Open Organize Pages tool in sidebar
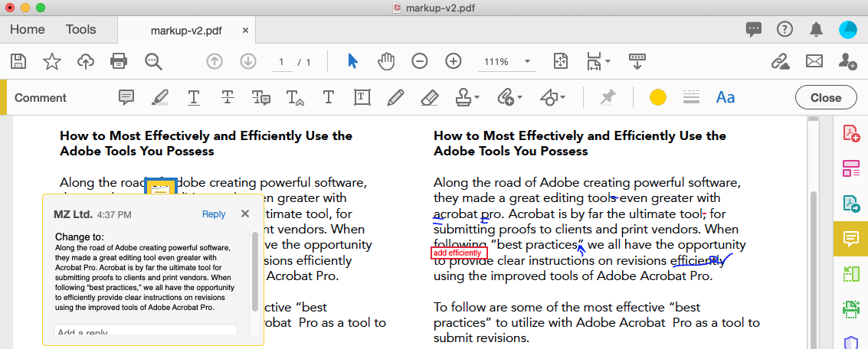 point(851,168)
